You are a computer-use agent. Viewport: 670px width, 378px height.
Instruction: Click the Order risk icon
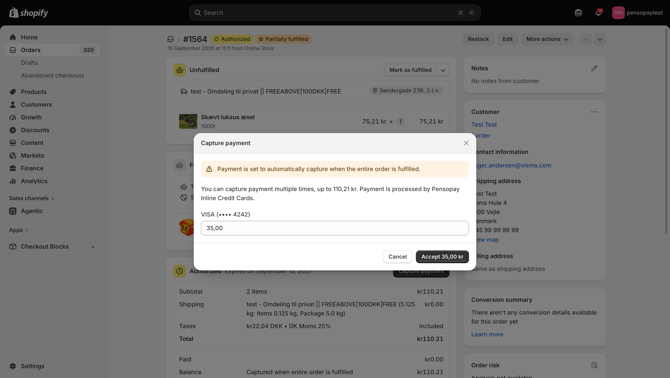coord(594,365)
